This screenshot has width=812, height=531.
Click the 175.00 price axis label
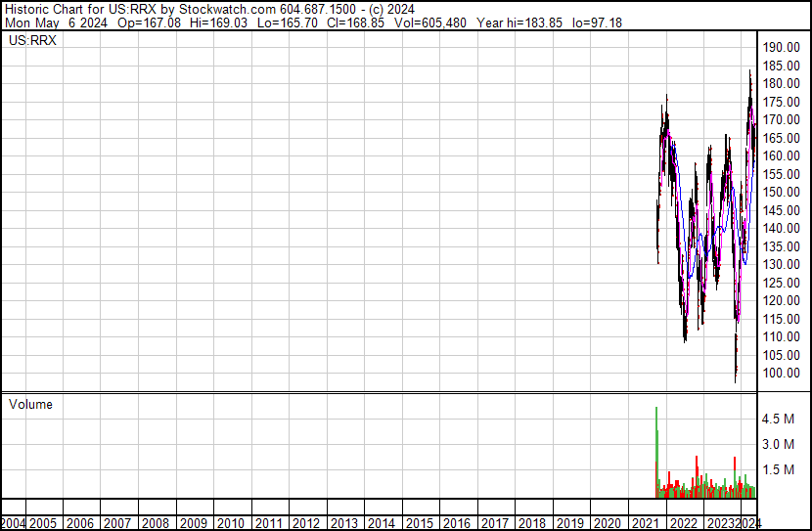(784, 102)
